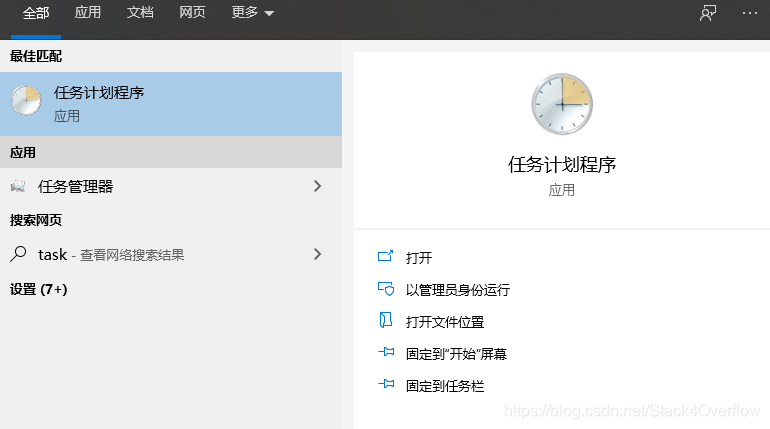
Task: Click the administrator shield icon
Action: click(385, 289)
